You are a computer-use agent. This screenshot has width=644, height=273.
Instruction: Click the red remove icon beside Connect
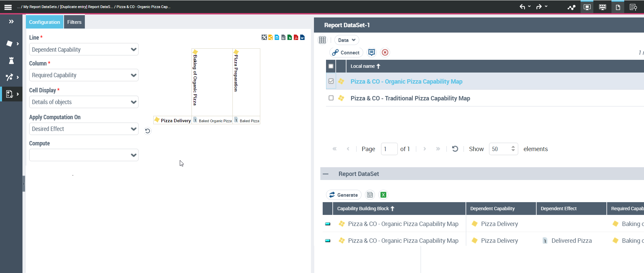[385, 52]
